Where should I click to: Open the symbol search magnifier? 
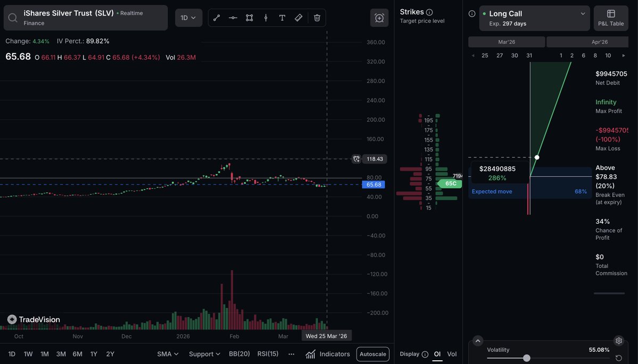[13, 18]
